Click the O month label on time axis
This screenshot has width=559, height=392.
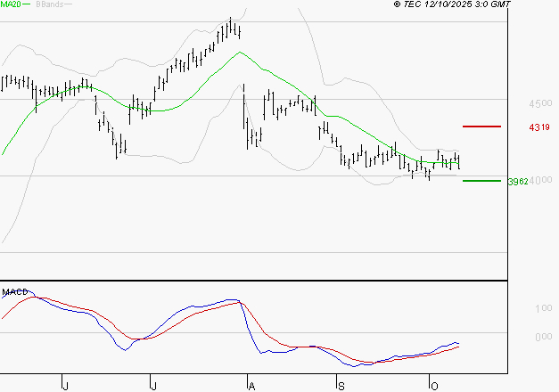(x=434, y=387)
